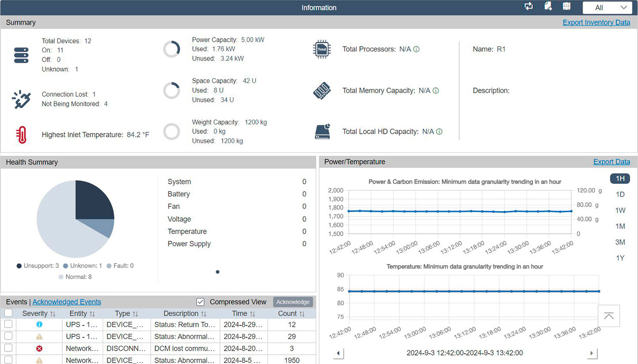
Task: Sort events by Description column
Action: click(185, 313)
